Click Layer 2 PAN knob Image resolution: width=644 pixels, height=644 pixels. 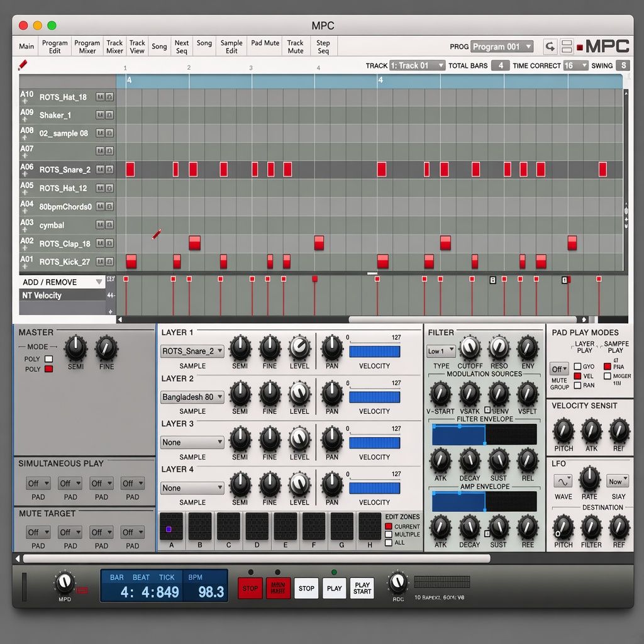(x=332, y=394)
